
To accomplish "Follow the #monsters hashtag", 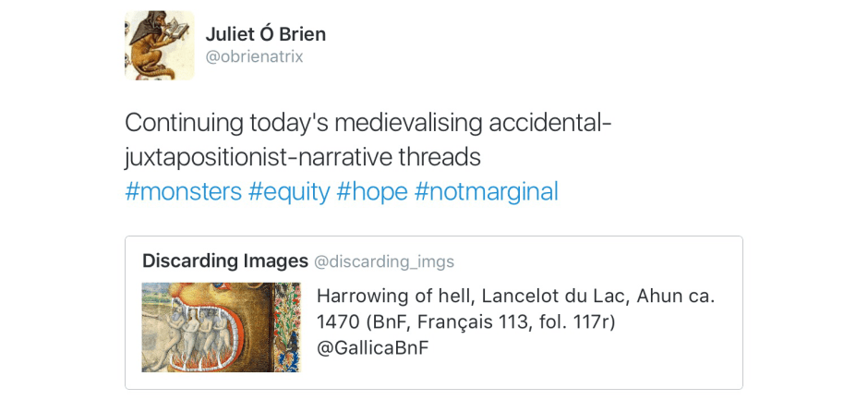I will coord(183,191).
